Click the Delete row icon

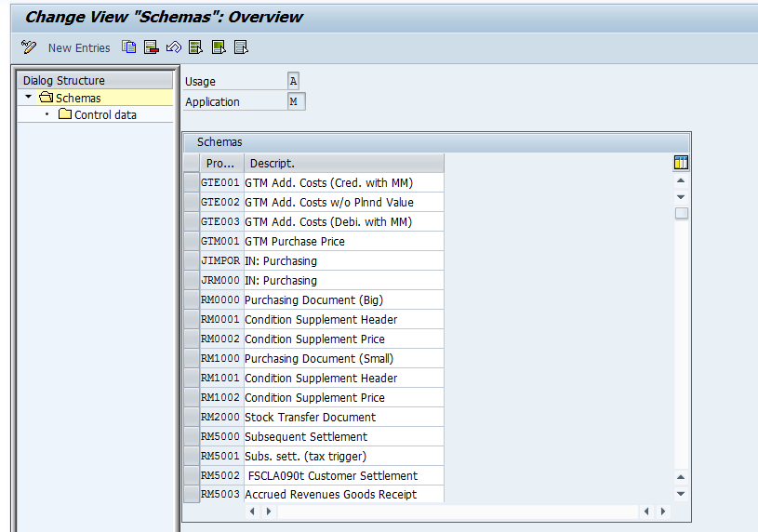click(x=152, y=47)
